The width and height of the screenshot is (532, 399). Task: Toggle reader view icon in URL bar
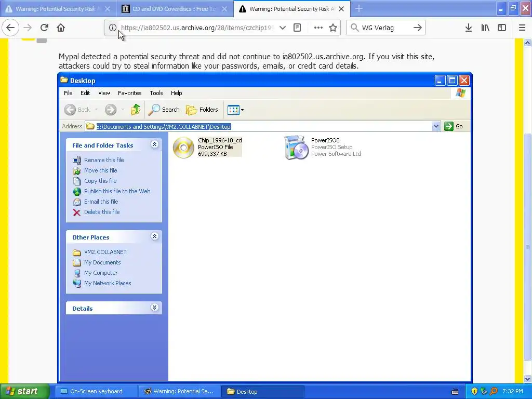pyautogui.click(x=297, y=28)
